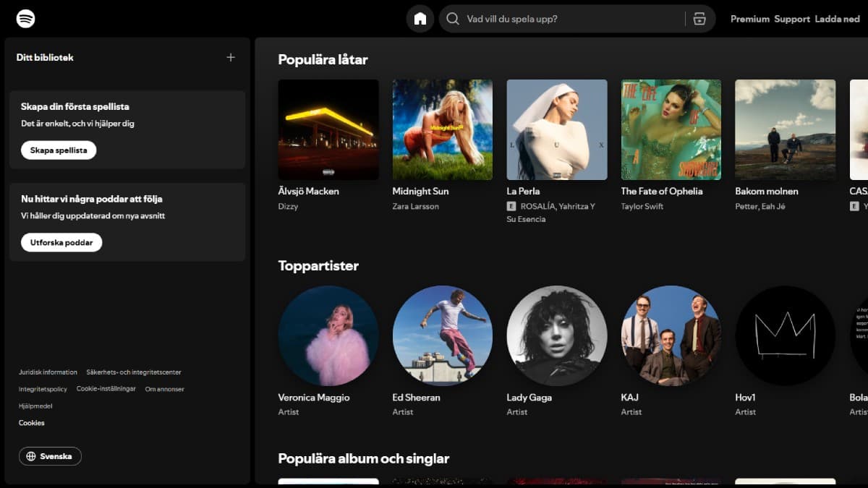Open Browse using the icon beside the search bar
The height and width of the screenshot is (488, 868).
pos(699,18)
